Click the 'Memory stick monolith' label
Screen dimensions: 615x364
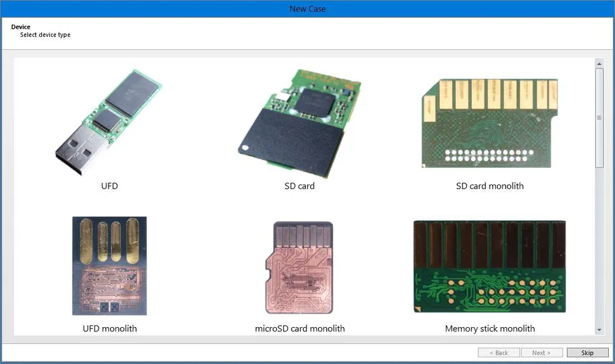click(490, 328)
